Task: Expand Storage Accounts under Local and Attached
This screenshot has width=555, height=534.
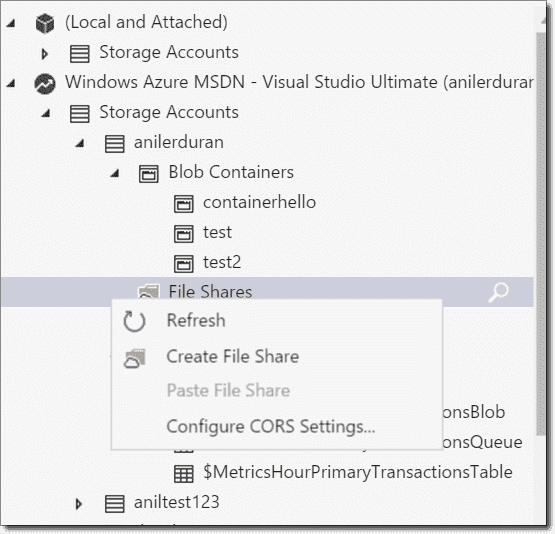Action: 45,54
